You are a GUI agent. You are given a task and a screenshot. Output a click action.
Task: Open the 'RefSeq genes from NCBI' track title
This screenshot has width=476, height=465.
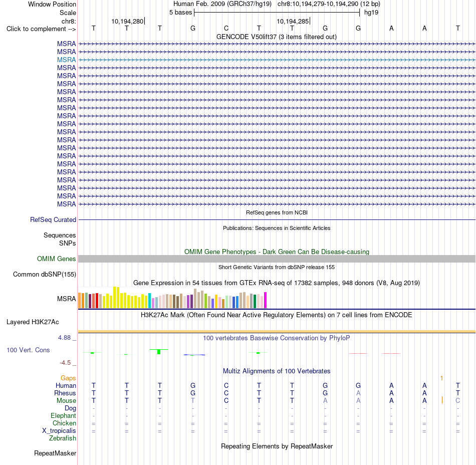coord(277,212)
